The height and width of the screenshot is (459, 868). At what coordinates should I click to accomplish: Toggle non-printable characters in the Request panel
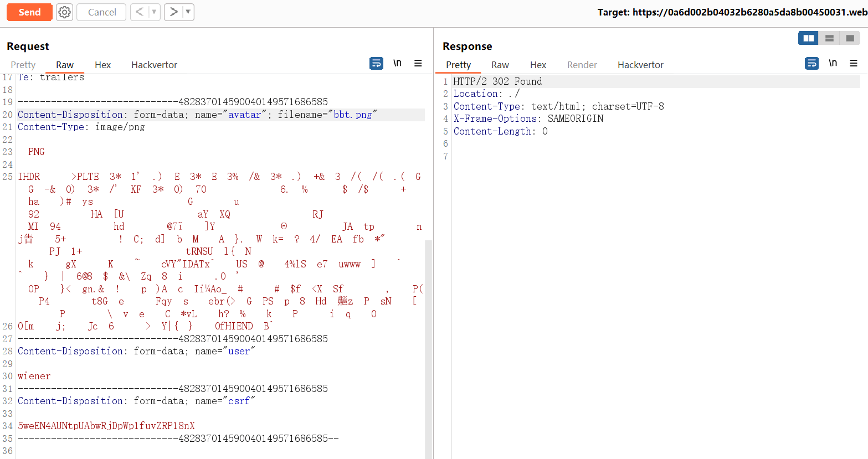click(x=397, y=64)
